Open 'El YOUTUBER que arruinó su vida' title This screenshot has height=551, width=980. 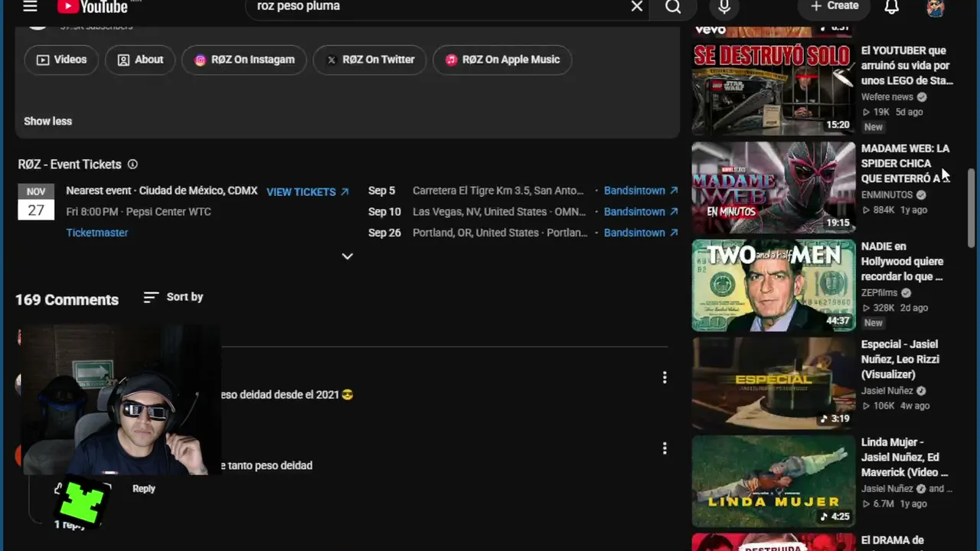pyautogui.click(x=907, y=66)
